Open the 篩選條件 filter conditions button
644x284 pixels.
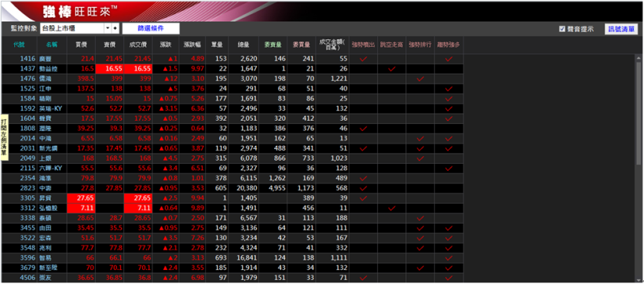pyautogui.click(x=151, y=28)
